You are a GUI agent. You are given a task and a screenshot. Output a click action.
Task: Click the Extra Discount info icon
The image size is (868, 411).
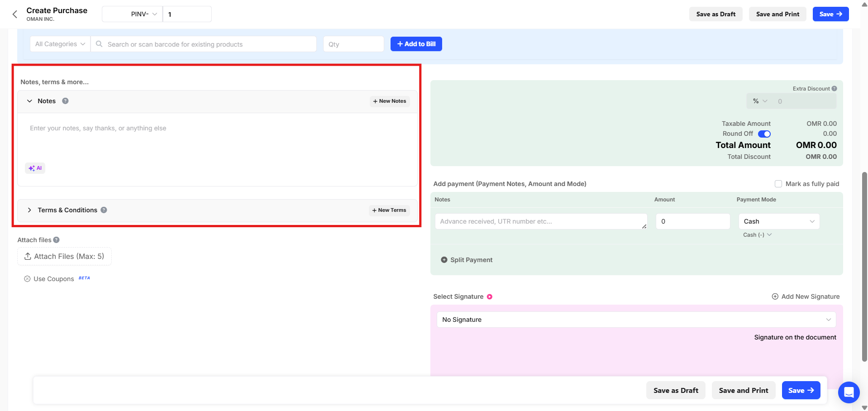pos(834,89)
